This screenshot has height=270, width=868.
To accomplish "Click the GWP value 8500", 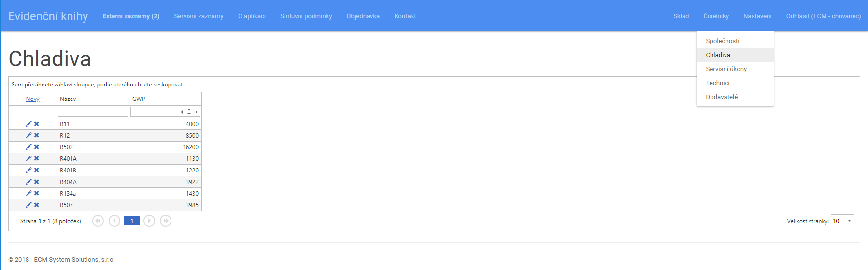I will coord(192,135).
